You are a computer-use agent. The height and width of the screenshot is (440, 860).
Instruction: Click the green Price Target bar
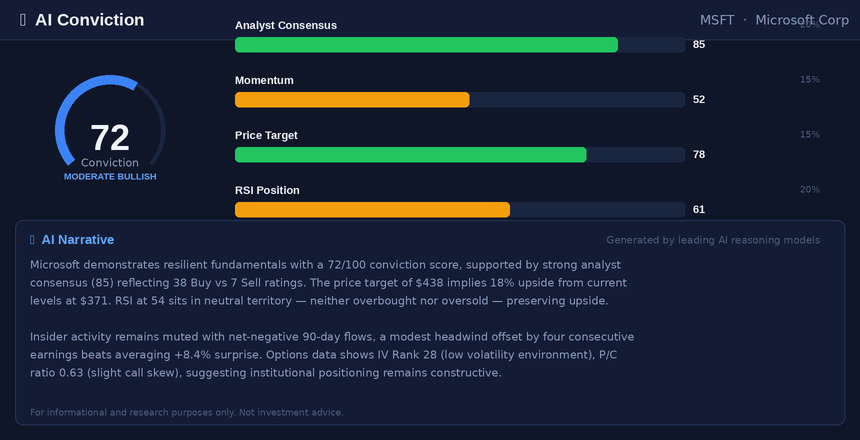pyautogui.click(x=410, y=155)
